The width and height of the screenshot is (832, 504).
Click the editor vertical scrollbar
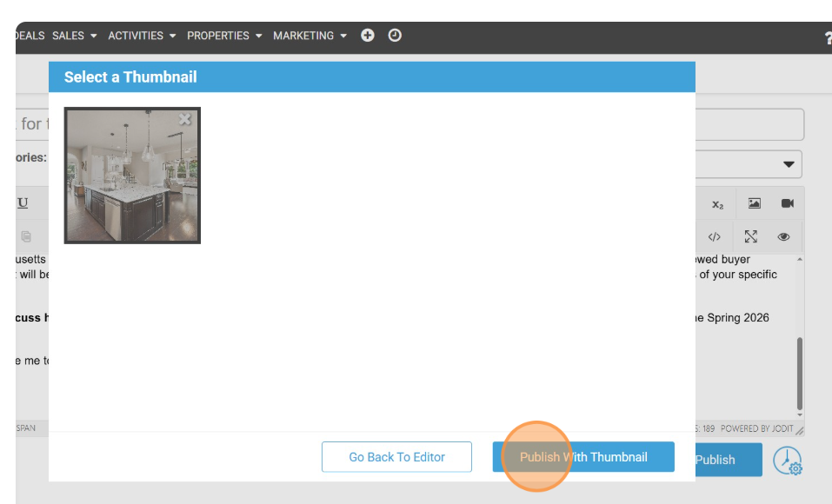799,374
